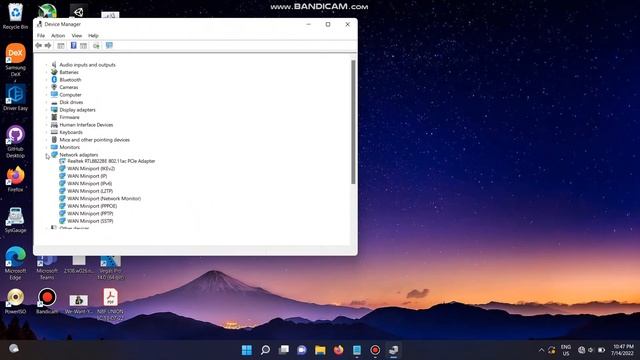Select WAN Miniport (L2TP)
640x360 pixels.
(x=90, y=191)
